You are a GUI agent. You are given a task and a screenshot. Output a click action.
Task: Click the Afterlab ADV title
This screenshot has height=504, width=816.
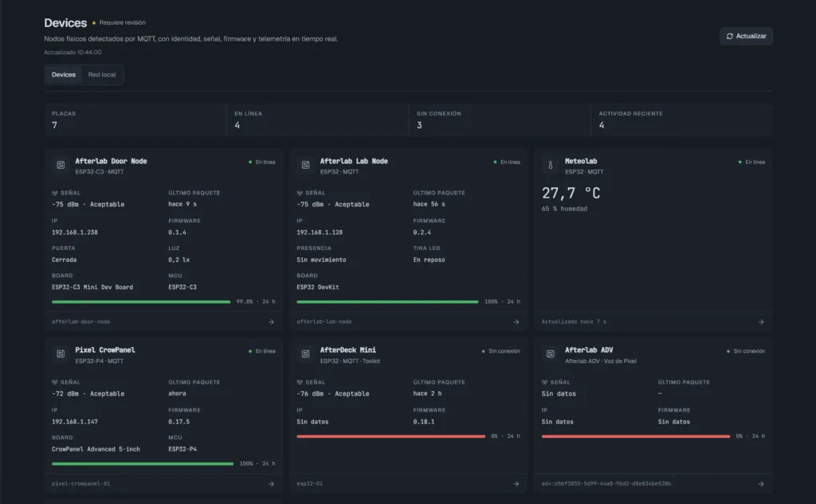point(589,350)
